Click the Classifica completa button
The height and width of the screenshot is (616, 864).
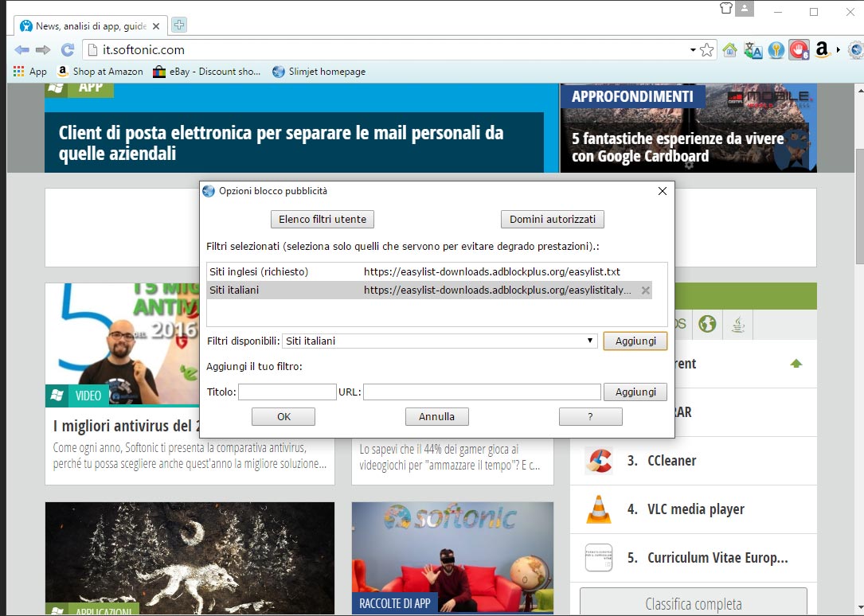tap(693, 603)
